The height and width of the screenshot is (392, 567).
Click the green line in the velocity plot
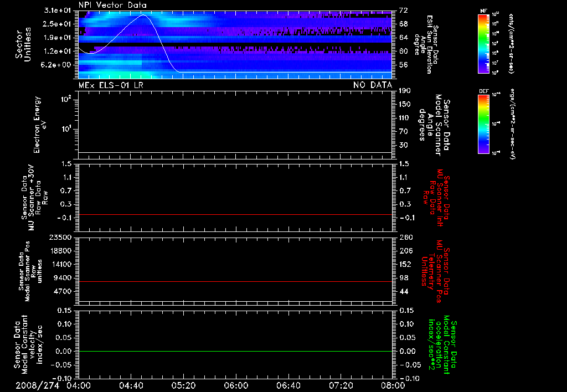point(235,352)
